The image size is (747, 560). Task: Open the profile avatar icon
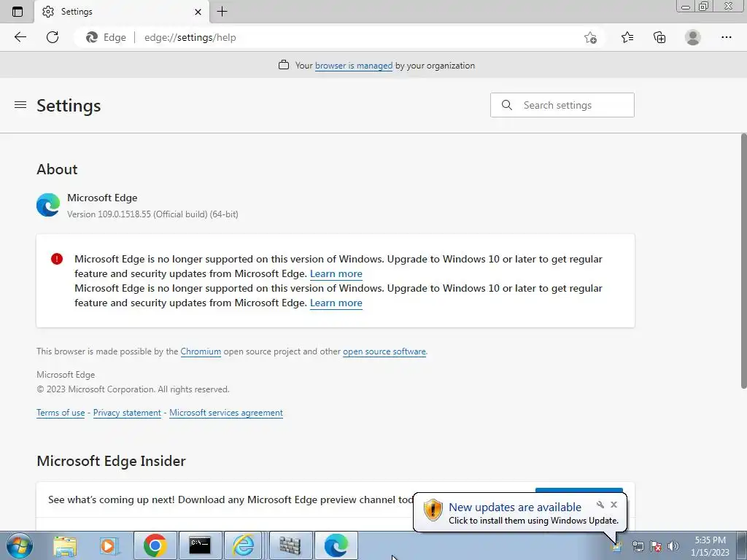point(693,37)
